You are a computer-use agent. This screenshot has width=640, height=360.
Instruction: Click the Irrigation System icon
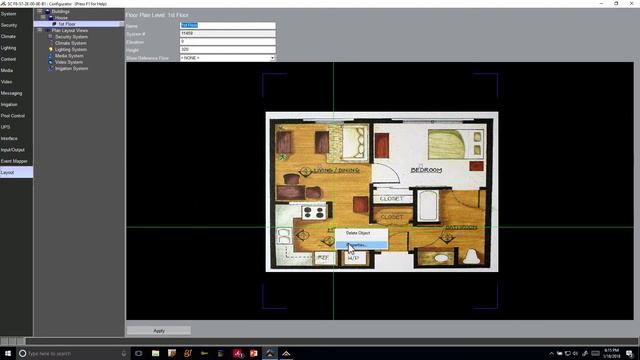coord(51,69)
